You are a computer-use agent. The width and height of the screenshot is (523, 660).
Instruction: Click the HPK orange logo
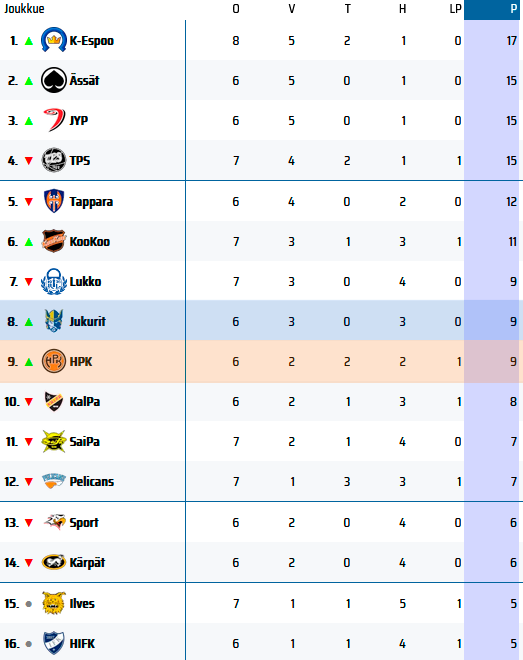coord(53,361)
